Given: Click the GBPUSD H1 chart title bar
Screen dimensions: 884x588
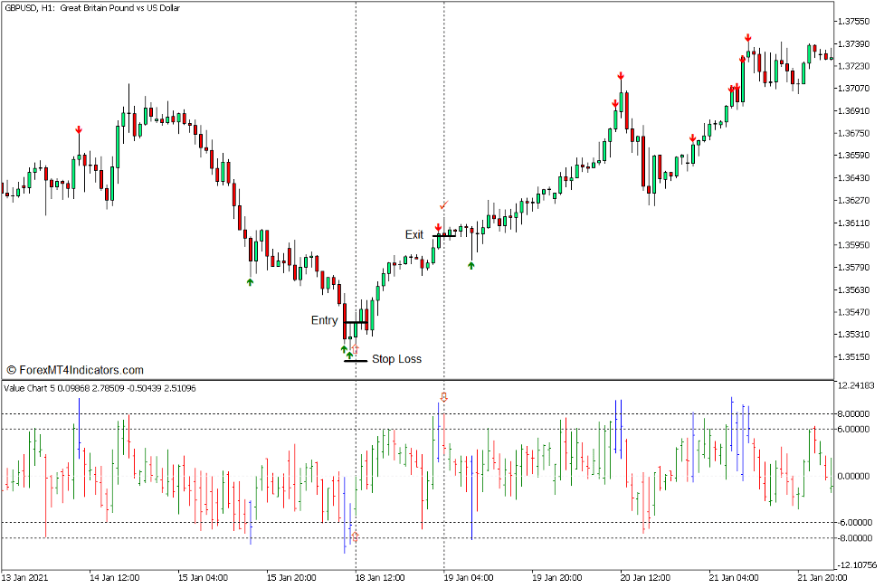Looking at the screenshot, I should [90, 8].
